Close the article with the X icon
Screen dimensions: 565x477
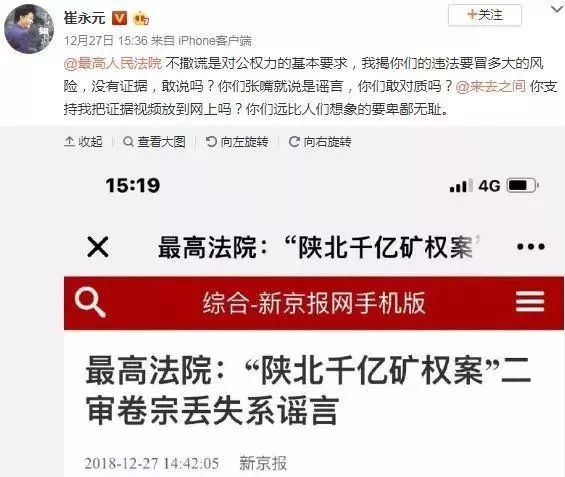[98, 247]
